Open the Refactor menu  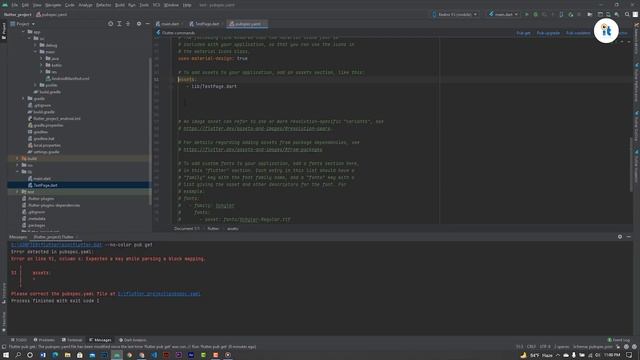(x=103, y=5)
